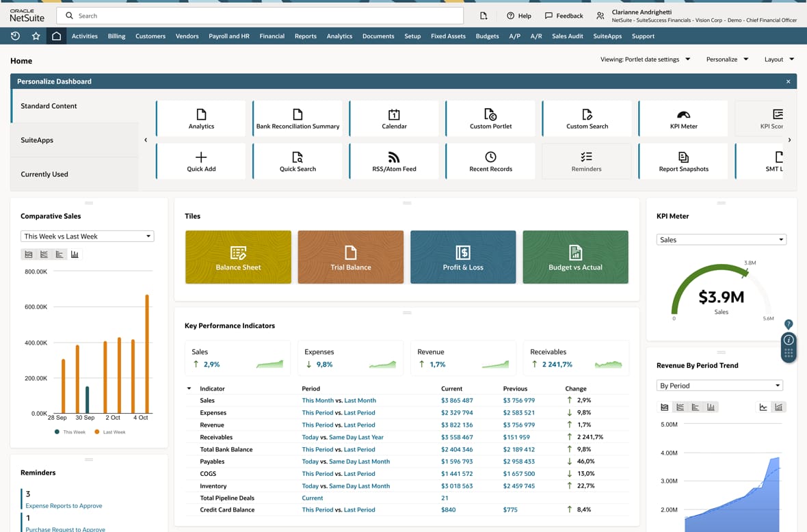The image size is (807, 532).
Task: Open the This Week vs Last Week dropdown
Action: tap(87, 237)
